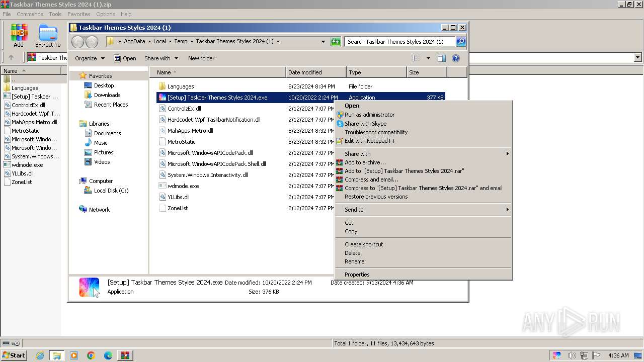Open the Organize dropdown menu
This screenshot has height=362, width=644.
click(x=90, y=58)
